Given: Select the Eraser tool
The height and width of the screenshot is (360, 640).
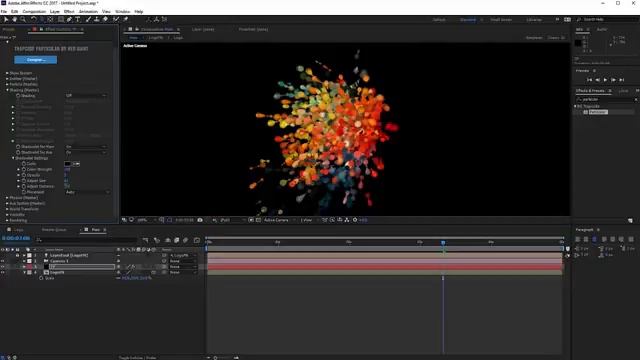Looking at the screenshot, I should tap(105, 19).
